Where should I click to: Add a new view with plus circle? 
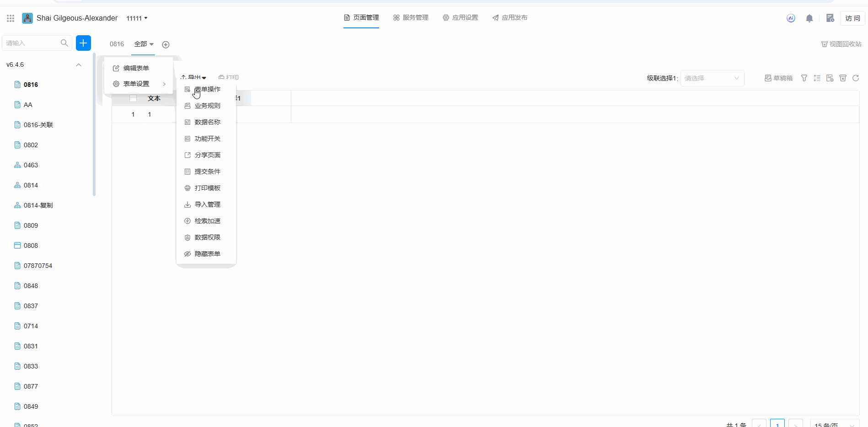166,44
